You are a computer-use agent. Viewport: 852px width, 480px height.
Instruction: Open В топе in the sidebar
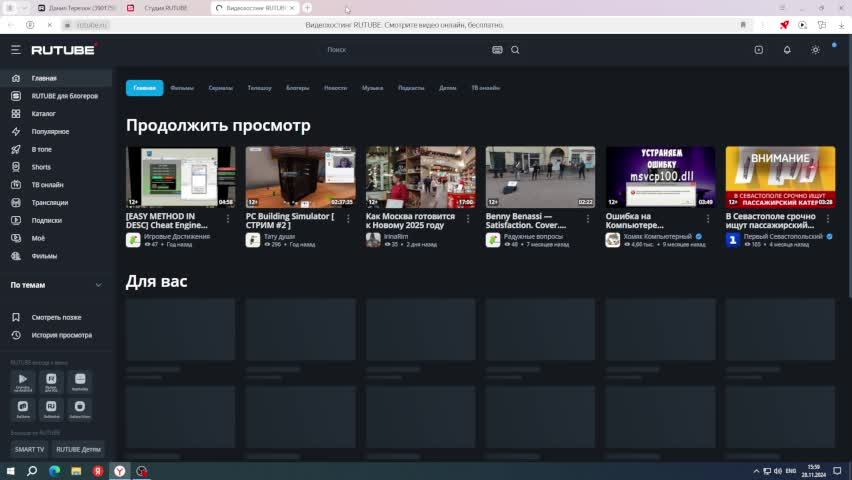click(x=56, y=149)
